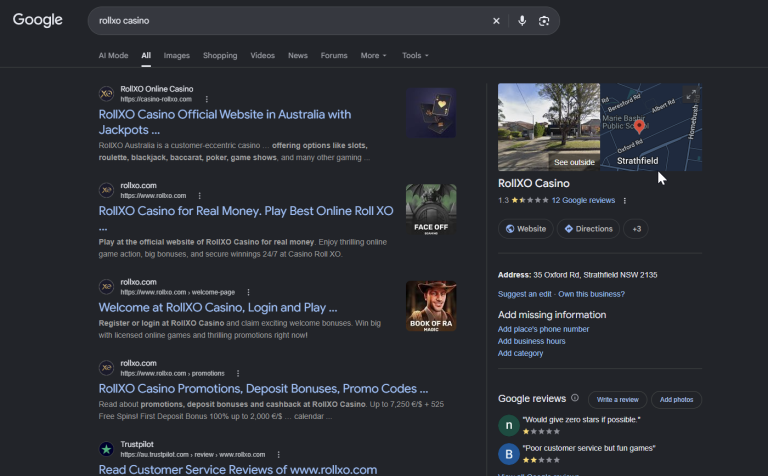Go to Google homepage via logo
Image resolution: width=768 pixels, height=476 pixels.
pos(38,20)
